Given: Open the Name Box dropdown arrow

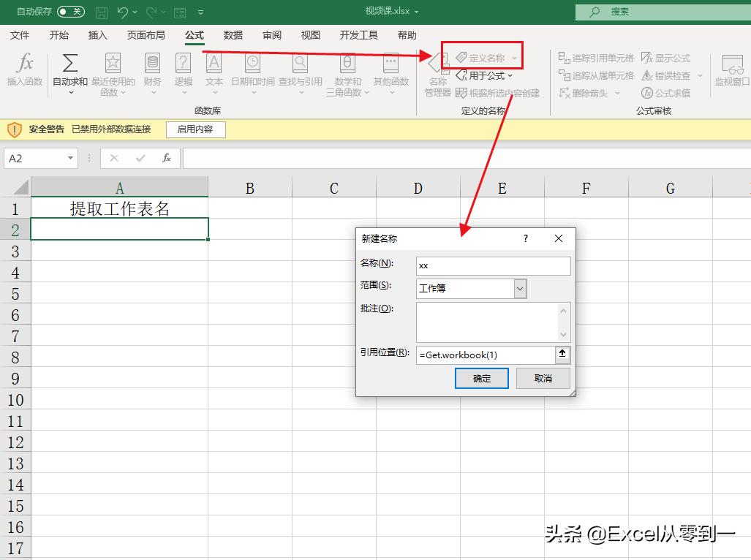Looking at the screenshot, I should point(69,158).
